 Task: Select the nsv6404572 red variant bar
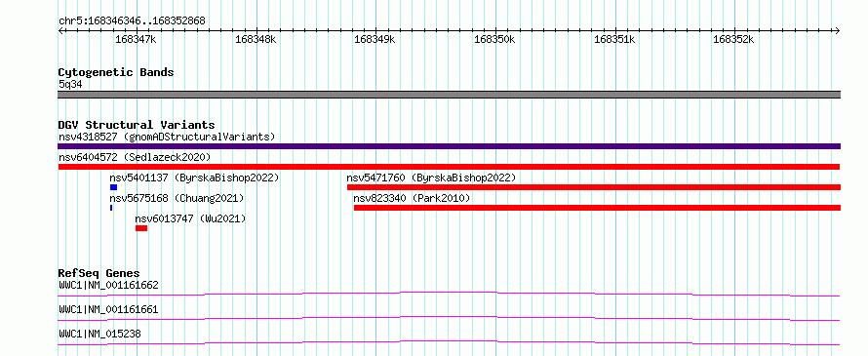tap(449, 167)
